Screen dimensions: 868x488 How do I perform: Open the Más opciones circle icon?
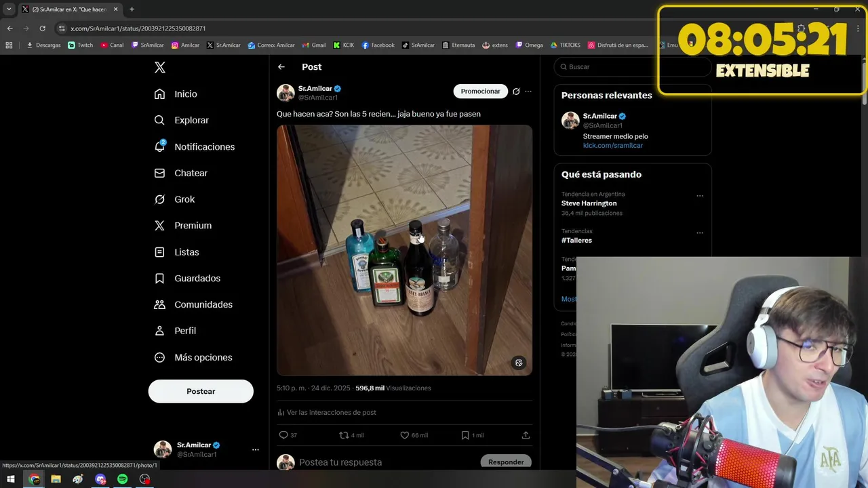[x=159, y=357]
